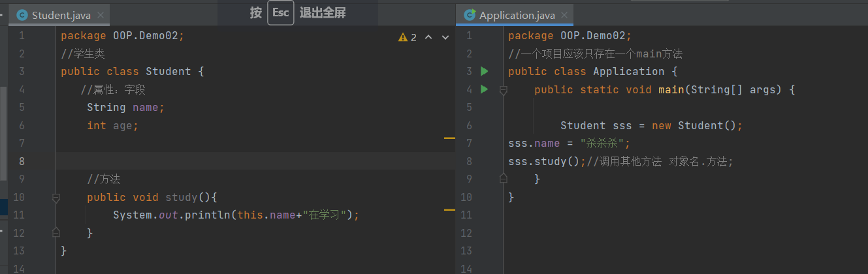Switch to the Application.java tab
The width and height of the screenshot is (868, 274).
tap(518, 15)
